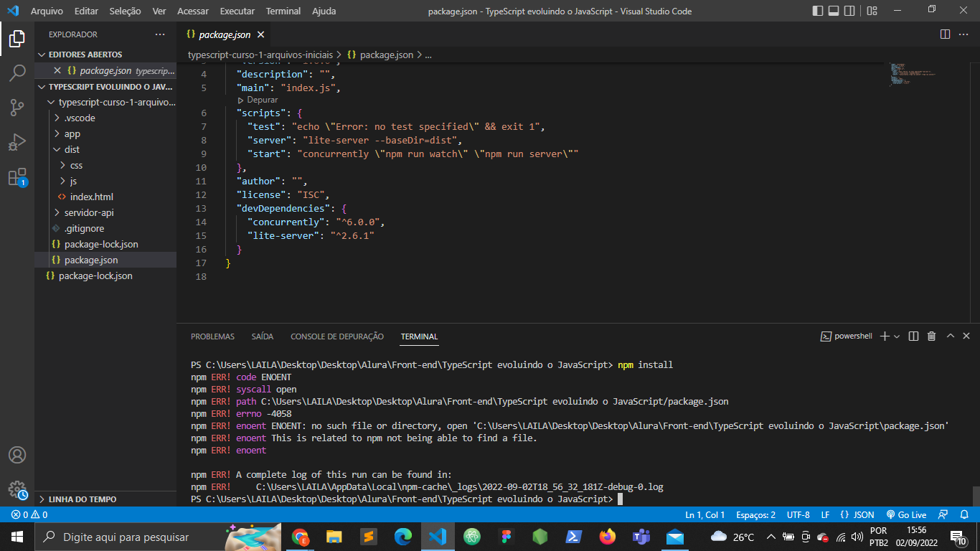
Task: Expand the servidor-api folder
Action: (106, 212)
